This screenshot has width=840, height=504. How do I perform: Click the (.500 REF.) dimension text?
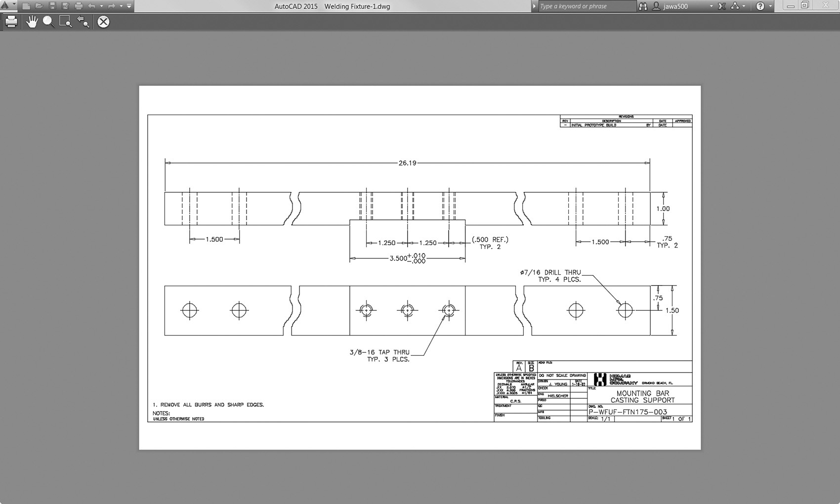click(490, 240)
